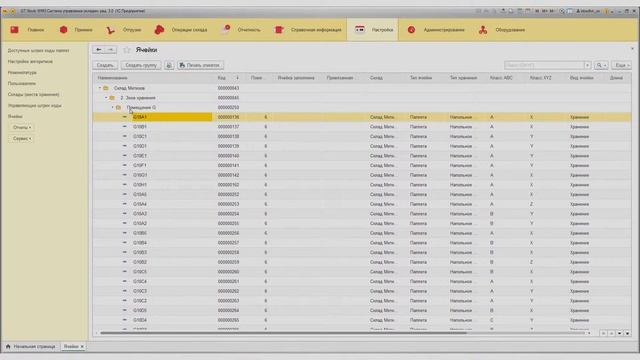This screenshot has height=360, width=640.
Task: Click the Склад column header
Action: coord(376,78)
